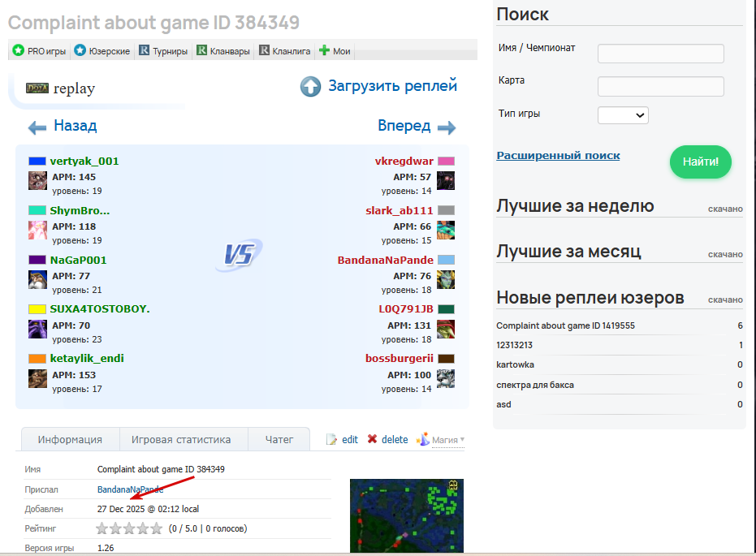Click the R icon beside Кланвары

pyautogui.click(x=201, y=50)
